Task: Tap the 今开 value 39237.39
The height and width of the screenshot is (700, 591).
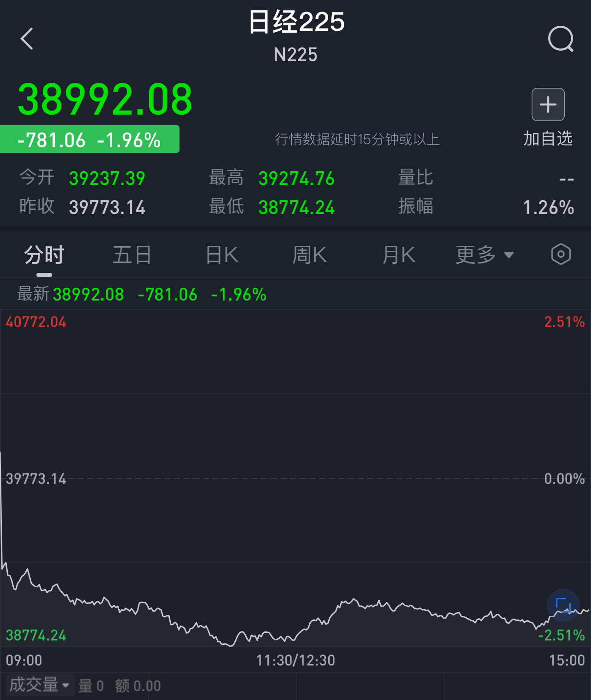Action: [107, 178]
